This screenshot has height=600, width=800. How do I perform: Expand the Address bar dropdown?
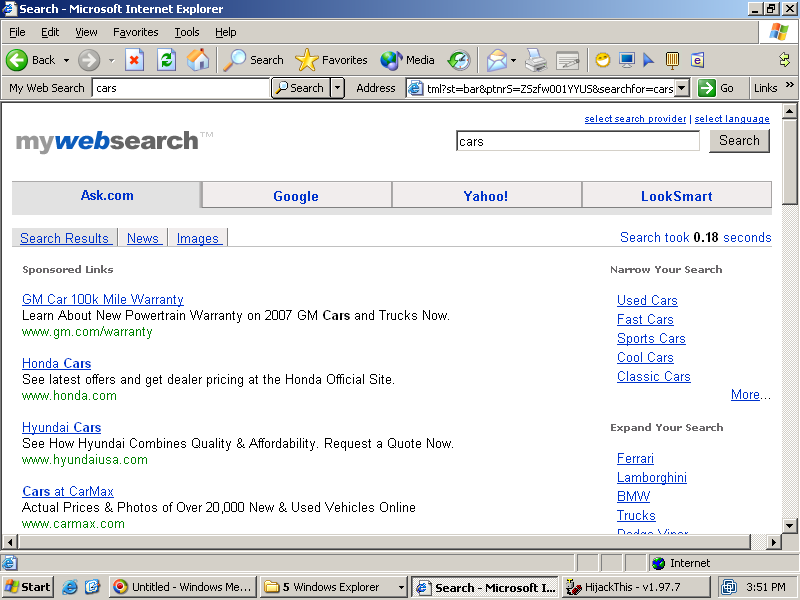pos(683,88)
